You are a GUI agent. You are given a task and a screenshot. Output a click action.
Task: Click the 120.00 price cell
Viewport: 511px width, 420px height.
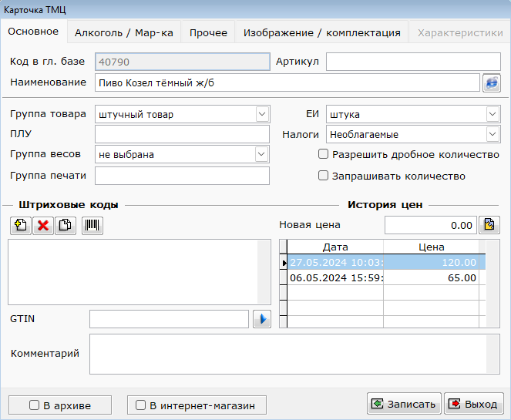[431, 262]
